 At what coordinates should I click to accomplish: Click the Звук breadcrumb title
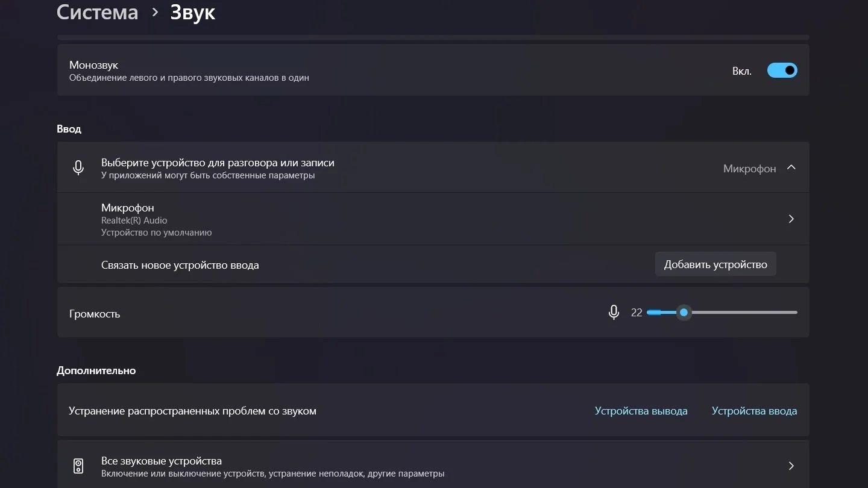click(x=192, y=12)
